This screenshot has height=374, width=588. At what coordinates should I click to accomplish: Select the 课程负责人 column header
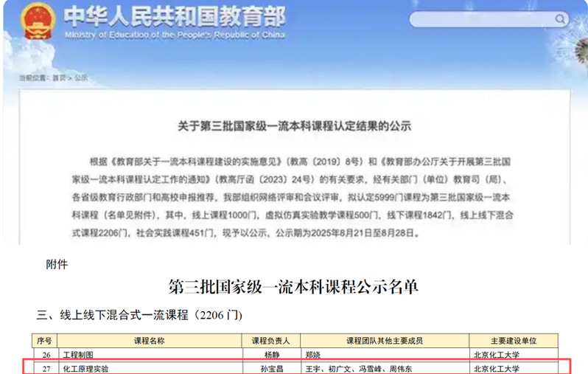pyautogui.click(x=272, y=342)
